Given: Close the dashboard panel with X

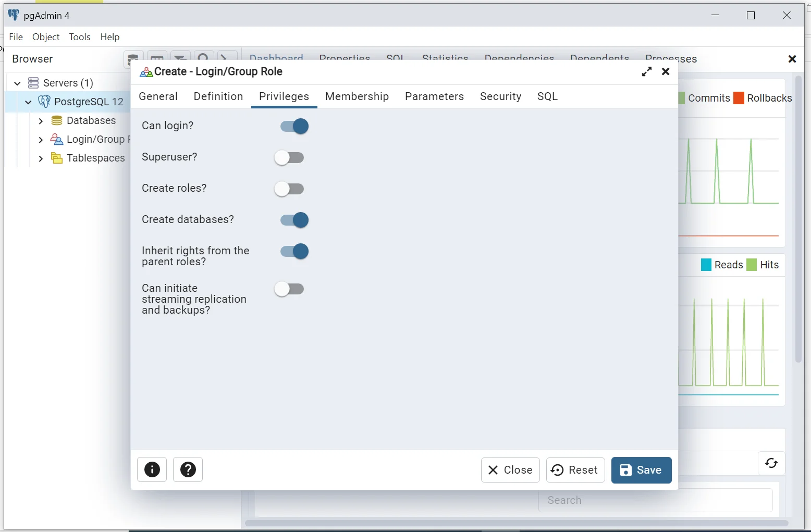Looking at the screenshot, I should 792,59.
